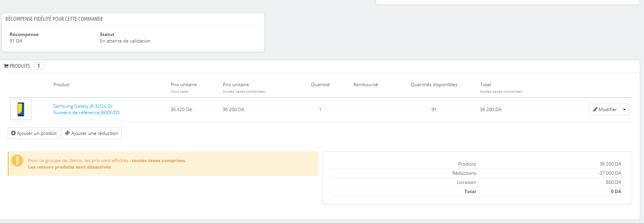
Task: Select the available quantity value 91
Action: pyautogui.click(x=434, y=110)
